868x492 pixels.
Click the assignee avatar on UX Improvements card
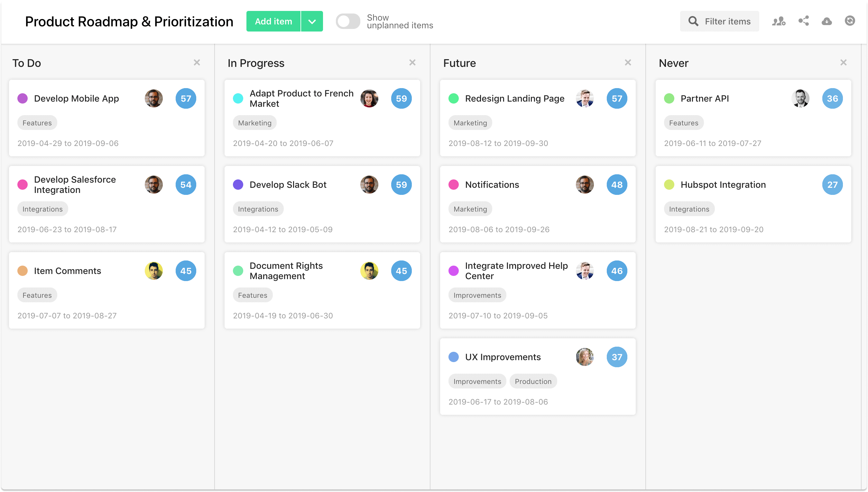pyautogui.click(x=585, y=357)
